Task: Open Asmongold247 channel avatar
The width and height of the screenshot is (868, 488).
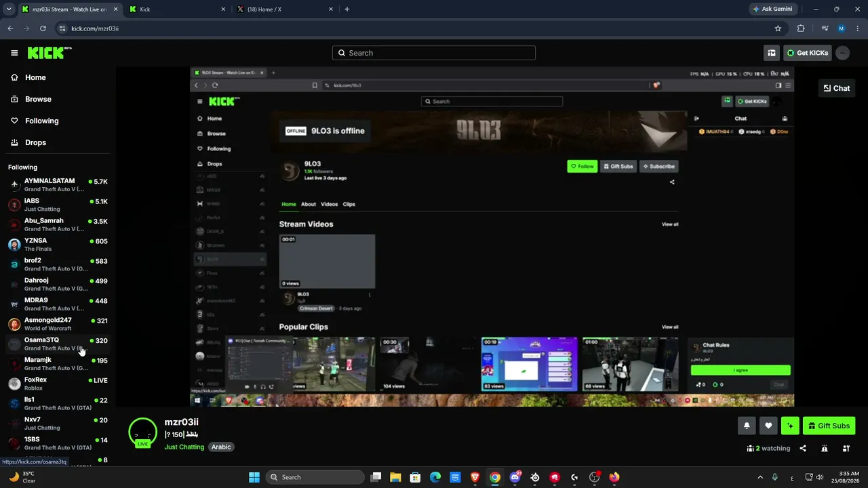Action: [x=14, y=324]
